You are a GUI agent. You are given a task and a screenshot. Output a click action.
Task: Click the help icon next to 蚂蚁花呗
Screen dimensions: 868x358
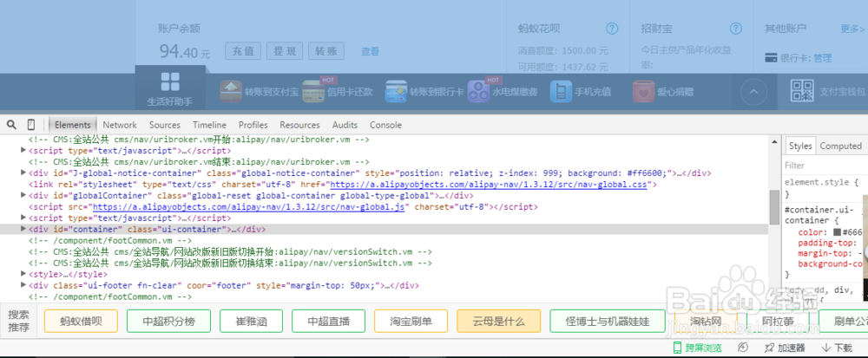[x=612, y=29]
